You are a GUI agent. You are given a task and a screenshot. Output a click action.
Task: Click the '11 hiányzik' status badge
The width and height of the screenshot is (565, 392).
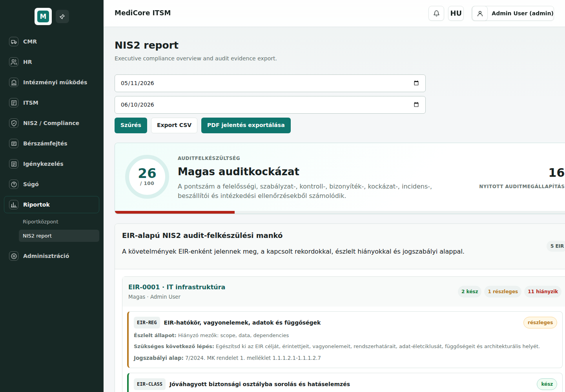543,292
